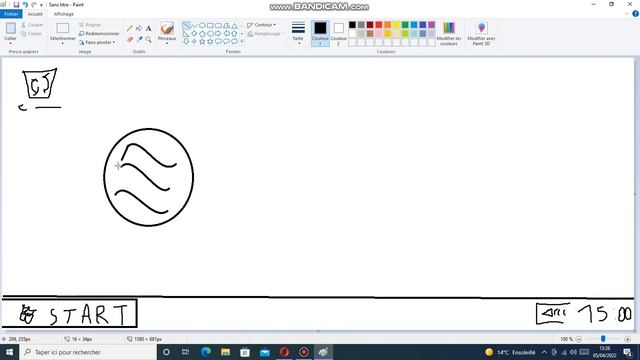
Task: Expand the shapes gallery more arrow
Action: click(242, 41)
